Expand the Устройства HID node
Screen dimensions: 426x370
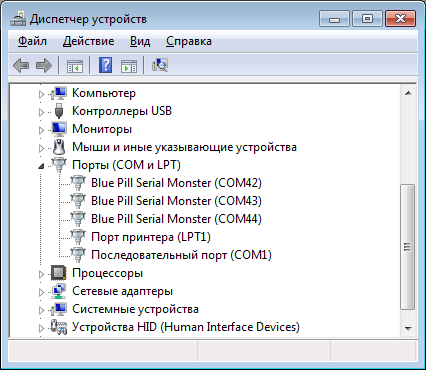tap(41, 328)
